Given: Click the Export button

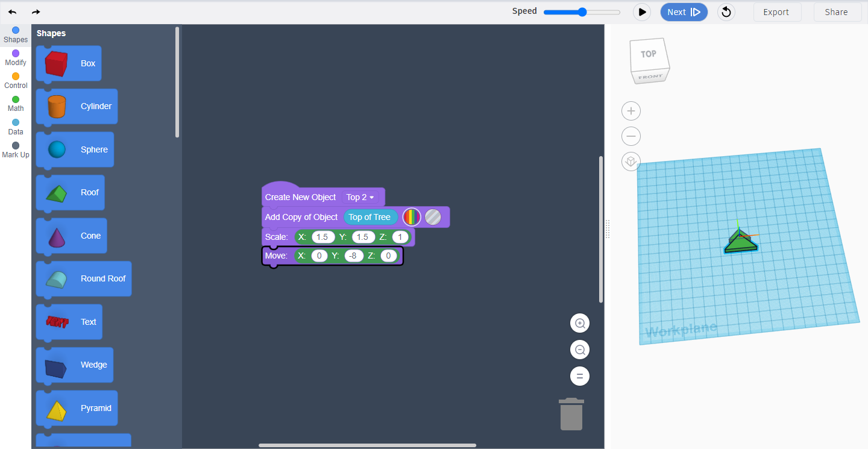Looking at the screenshot, I should (777, 11).
